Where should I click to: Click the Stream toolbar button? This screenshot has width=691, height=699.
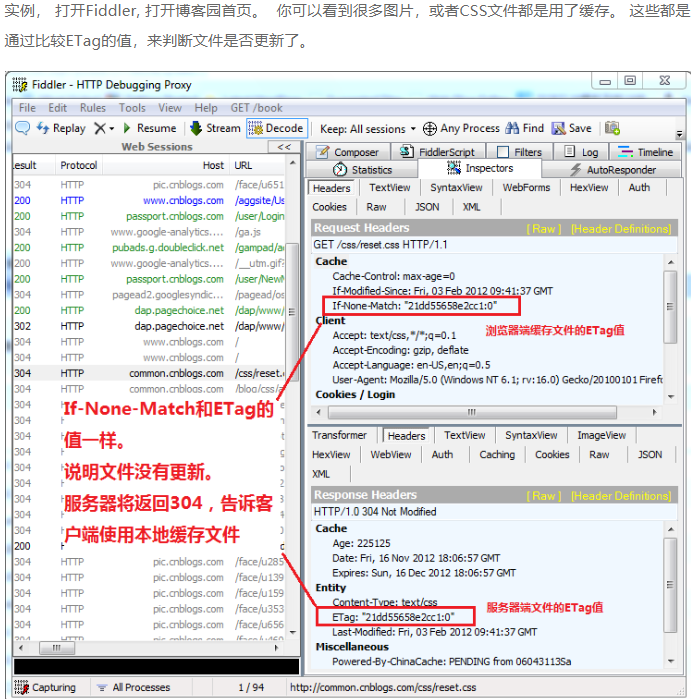pyautogui.click(x=215, y=128)
